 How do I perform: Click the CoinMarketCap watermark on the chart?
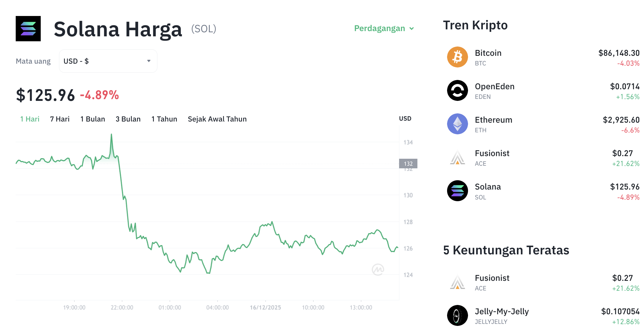378,269
